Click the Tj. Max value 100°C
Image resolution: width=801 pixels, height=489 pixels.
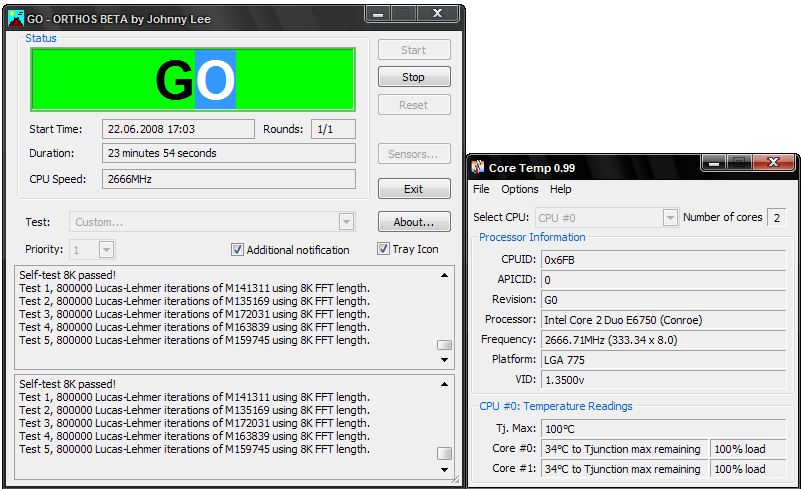click(664, 429)
